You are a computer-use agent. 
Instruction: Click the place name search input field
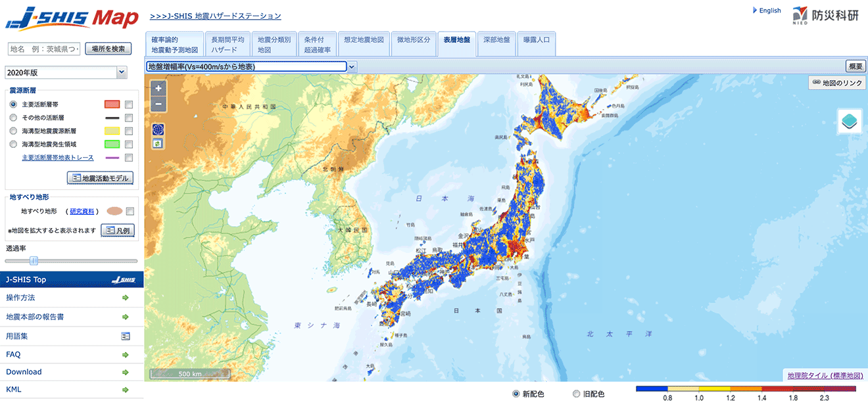[x=43, y=48]
